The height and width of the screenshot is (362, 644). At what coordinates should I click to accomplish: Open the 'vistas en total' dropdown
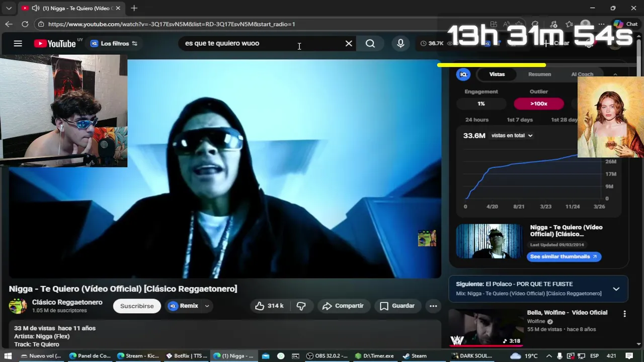512,135
